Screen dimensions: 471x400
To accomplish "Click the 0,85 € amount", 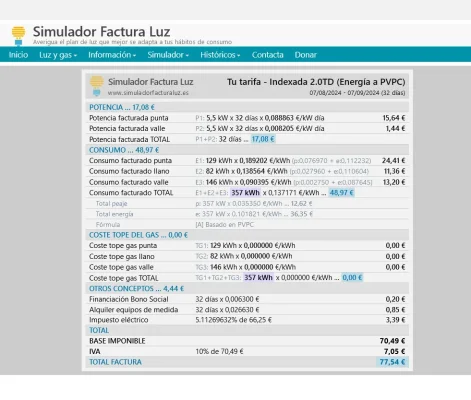I will pyautogui.click(x=395, y=310).
